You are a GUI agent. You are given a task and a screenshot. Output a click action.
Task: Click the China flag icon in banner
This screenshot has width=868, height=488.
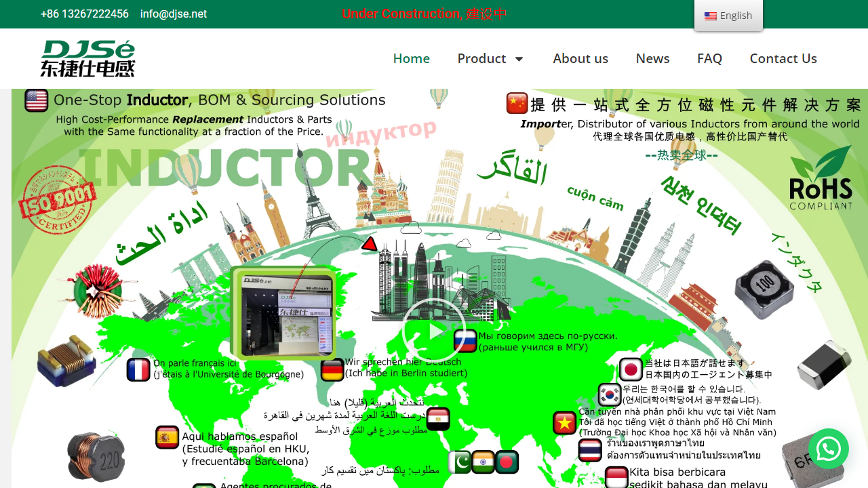point(517,103)
